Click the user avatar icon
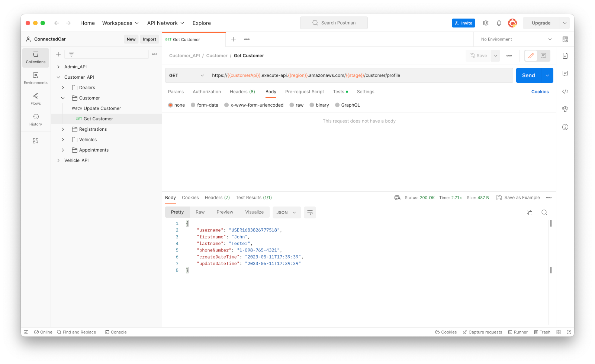Image resolution: width=595 pixels, height=364 pixels. tap(512, 23)
